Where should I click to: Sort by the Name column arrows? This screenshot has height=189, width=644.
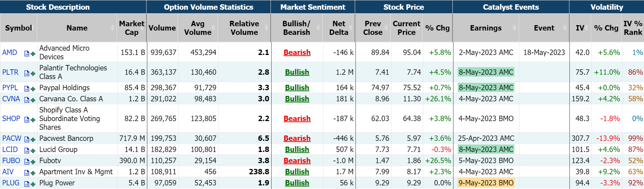tap(113, 28)
